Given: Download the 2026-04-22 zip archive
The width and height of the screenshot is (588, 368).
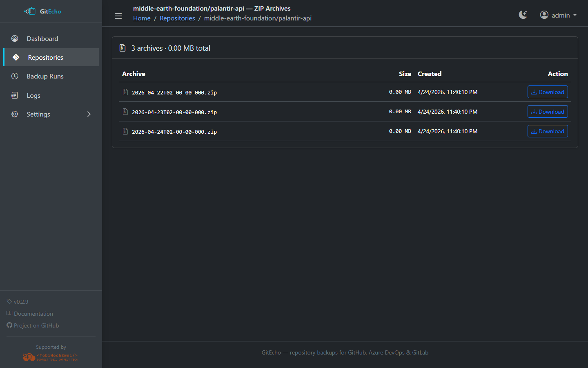Looking at the screenshot, I should point(547,92).
